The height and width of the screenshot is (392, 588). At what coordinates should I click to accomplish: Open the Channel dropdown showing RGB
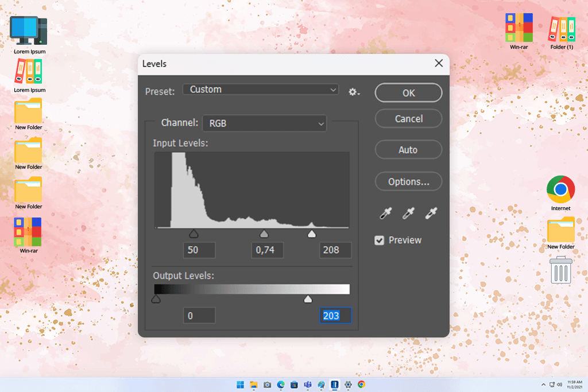click(264, 123)
